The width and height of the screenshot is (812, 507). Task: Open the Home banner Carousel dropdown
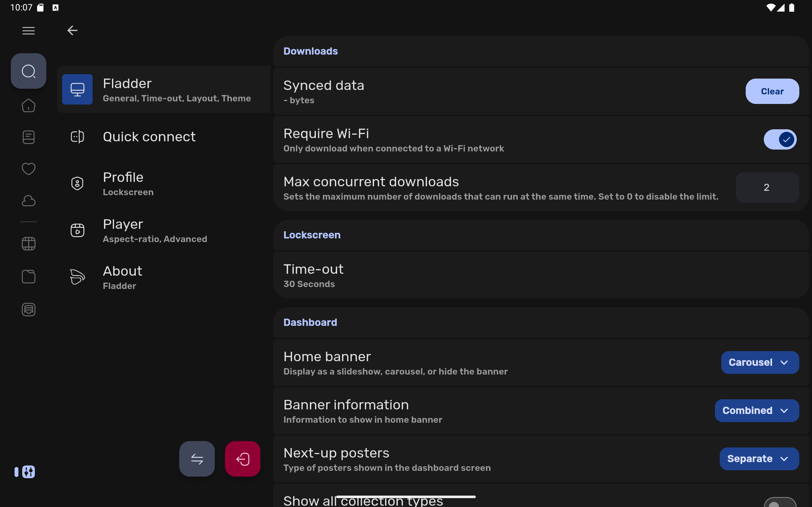pyautogui.click(x=760, y=363)
